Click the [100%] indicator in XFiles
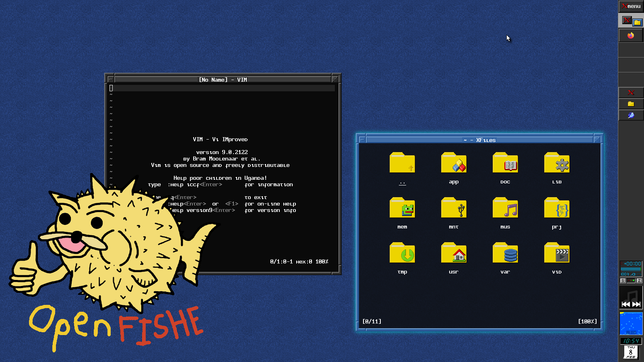The image size is (644, 362). [588, 321]
